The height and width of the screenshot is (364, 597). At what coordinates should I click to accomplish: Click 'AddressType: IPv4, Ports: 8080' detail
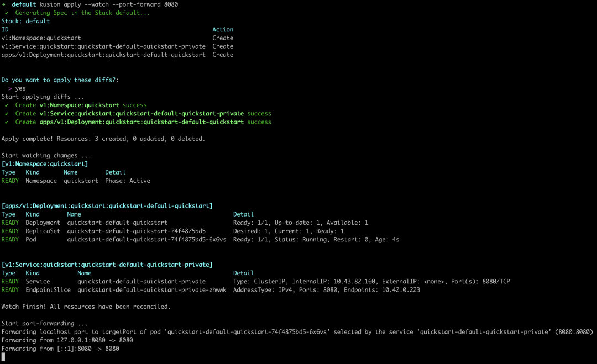click(285, 290)
